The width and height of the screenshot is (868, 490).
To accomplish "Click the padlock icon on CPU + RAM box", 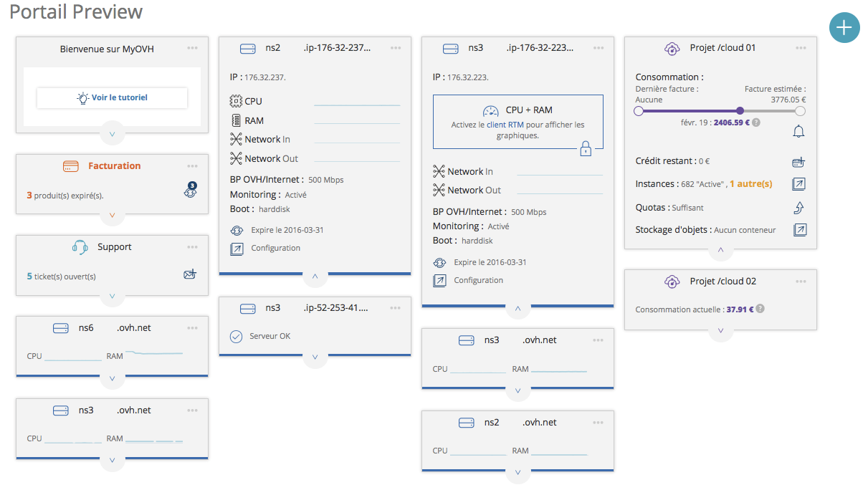I will pos(586,148).
